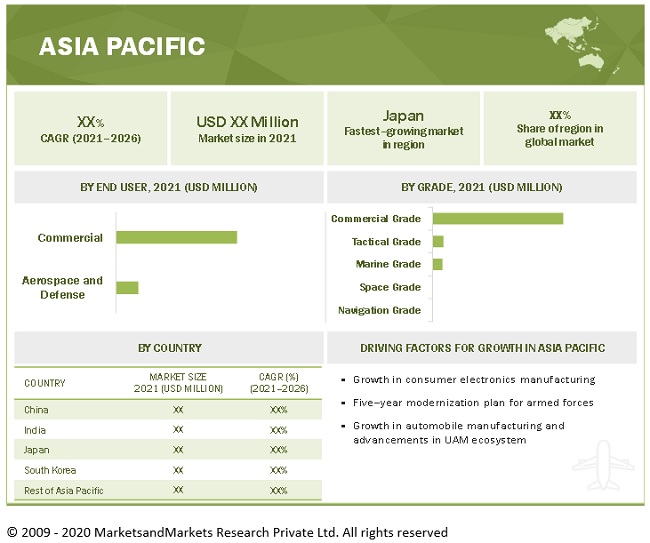Viewport: 650px width, 543px height.
Task: Click the Japan fastest-growing market box
Action: point(403,128)
